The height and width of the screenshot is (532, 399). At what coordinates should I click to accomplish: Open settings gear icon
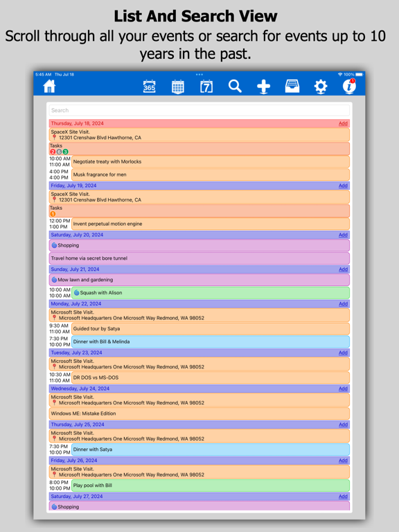pyautogui.click(x=321, y=87)
